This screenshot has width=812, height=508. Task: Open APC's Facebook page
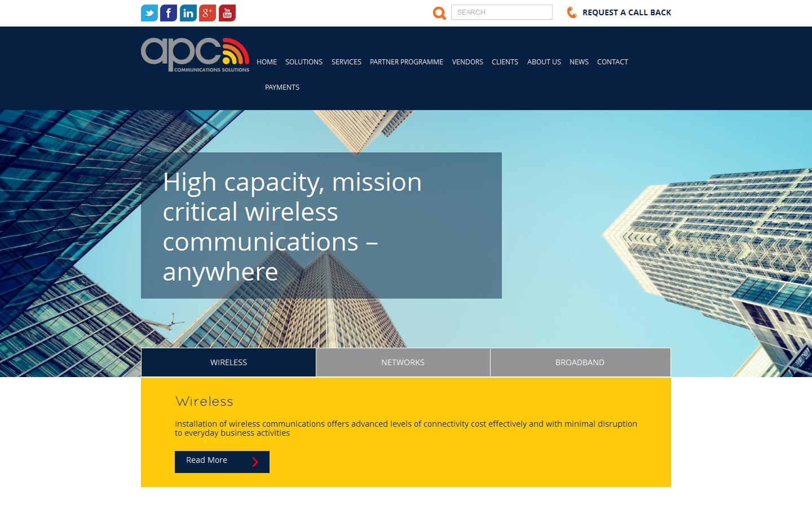(168, 12)
